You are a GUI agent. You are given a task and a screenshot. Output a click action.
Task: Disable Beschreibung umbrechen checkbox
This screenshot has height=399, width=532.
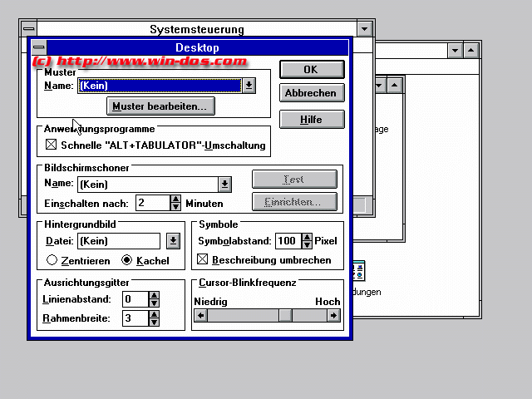click(x=202, y=260)
